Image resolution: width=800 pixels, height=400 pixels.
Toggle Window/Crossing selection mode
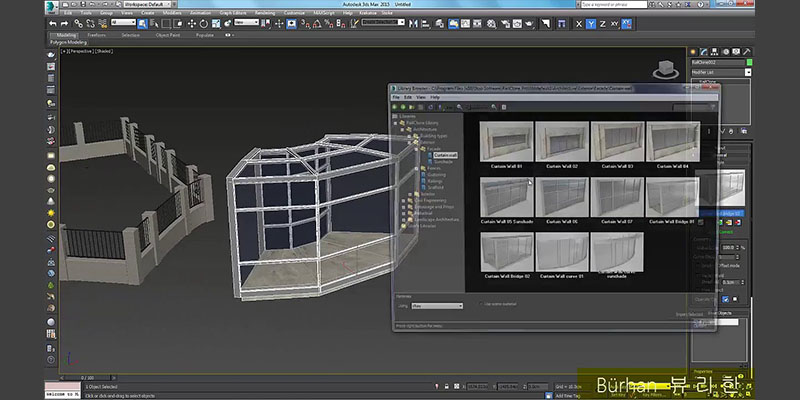tap(178, 23)
